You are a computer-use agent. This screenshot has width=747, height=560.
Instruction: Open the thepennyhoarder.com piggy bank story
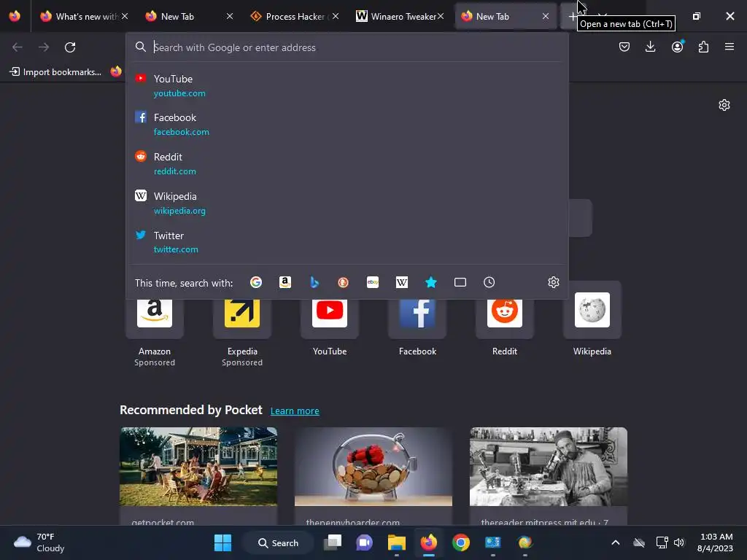[x=373, y=476]
